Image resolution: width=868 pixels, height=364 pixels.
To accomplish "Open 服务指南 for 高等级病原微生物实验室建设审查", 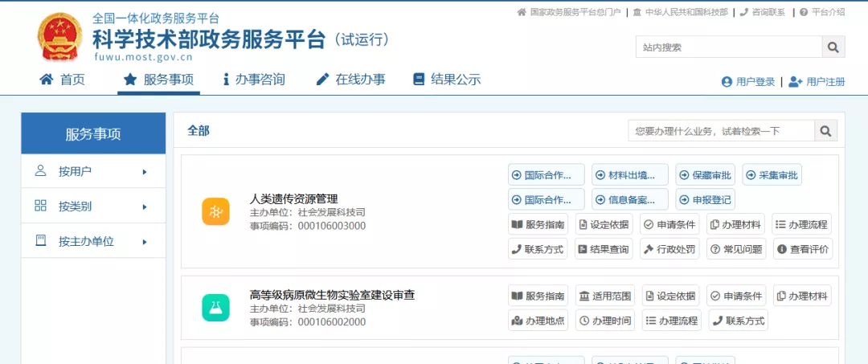I will tap(538, 296).
